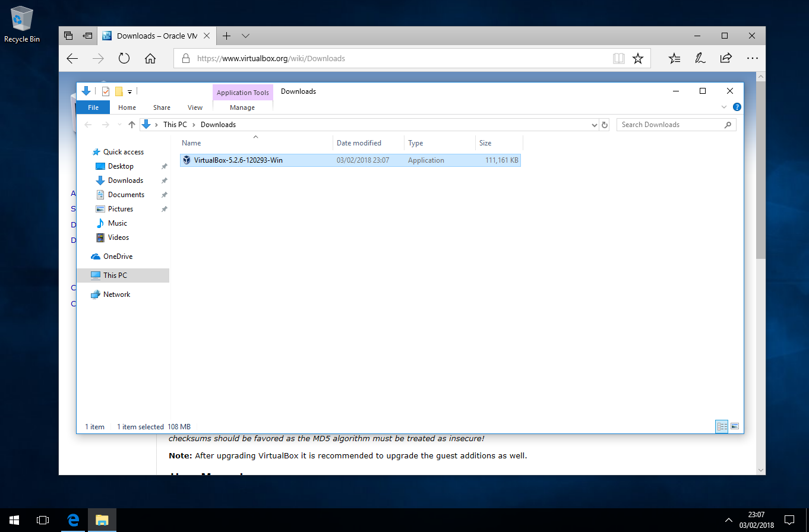Click the Edge add notes pen icon
Screen dimensions: 809x532
coord(700,58)
